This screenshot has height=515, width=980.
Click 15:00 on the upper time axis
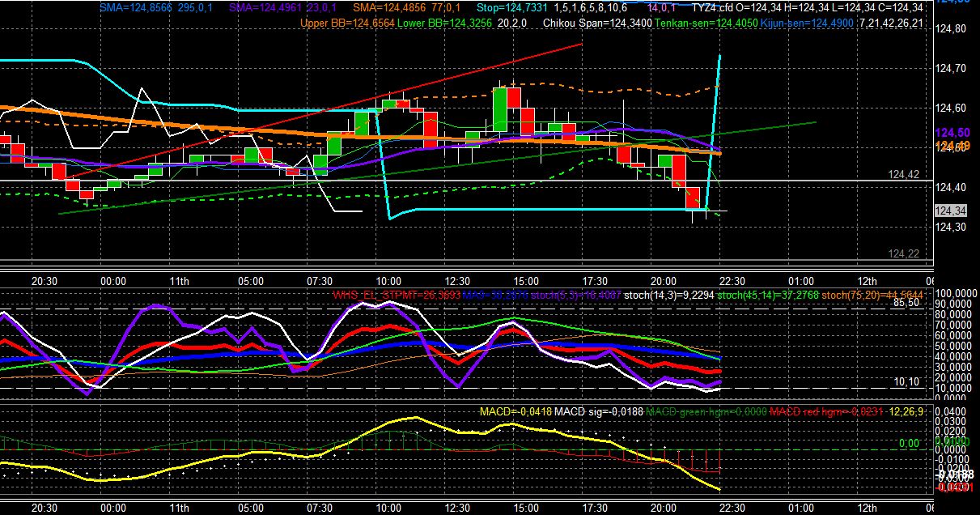pyautogui.click(x=527, y=281)
